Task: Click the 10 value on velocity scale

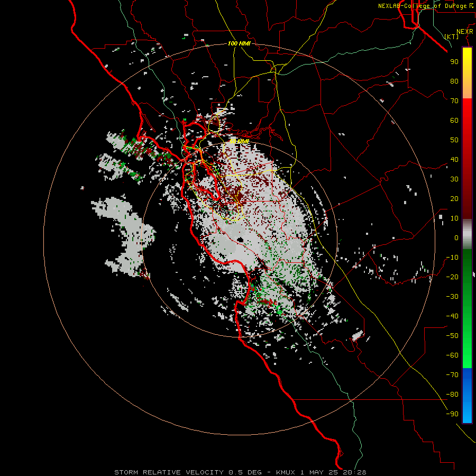Action: [x=454, y=218]
